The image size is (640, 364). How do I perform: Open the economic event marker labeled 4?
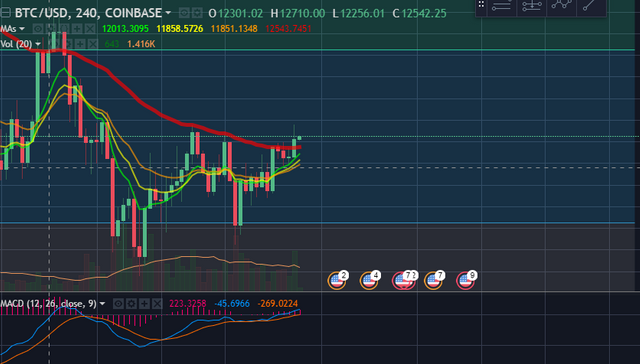369,280
